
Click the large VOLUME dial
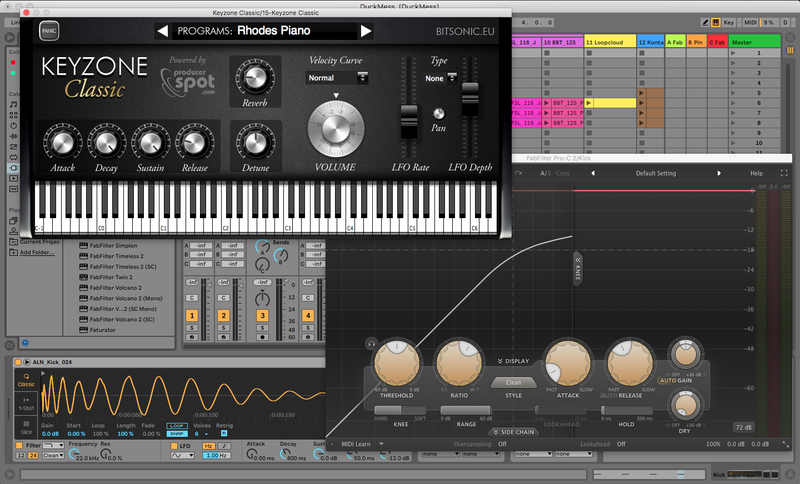(x=336, y=129)
